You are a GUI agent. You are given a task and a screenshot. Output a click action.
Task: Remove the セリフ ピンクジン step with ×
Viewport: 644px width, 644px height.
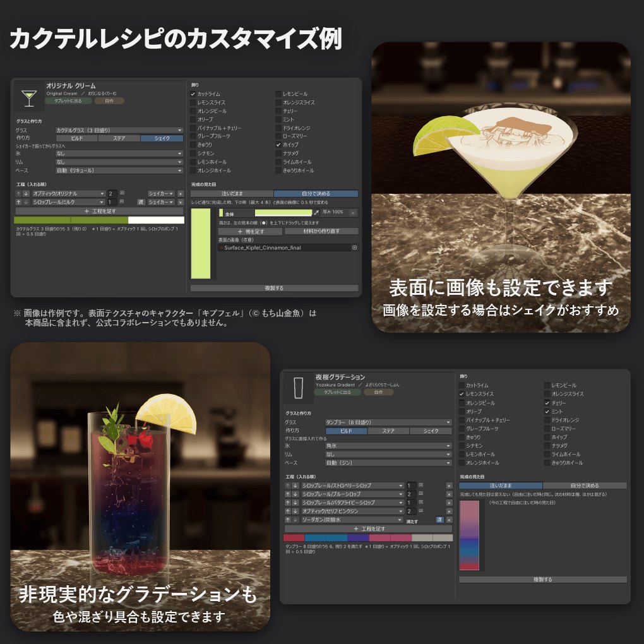[449, 511]
